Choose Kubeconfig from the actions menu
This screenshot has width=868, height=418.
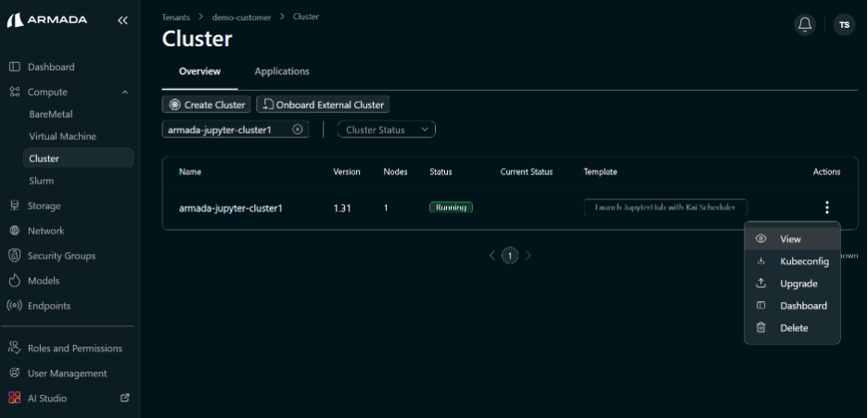pos(792,261)
